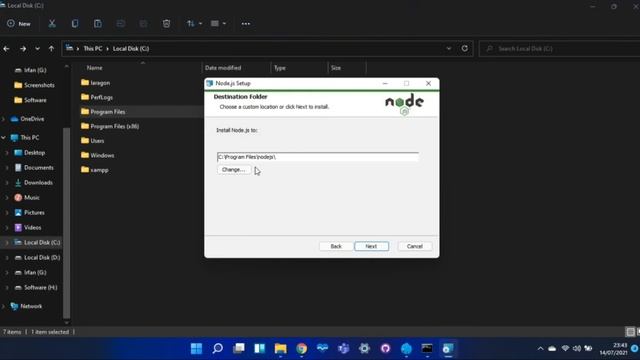Click the Change... button in Node.js Setup
Screen dimensions: 640x360
(234, 169)
